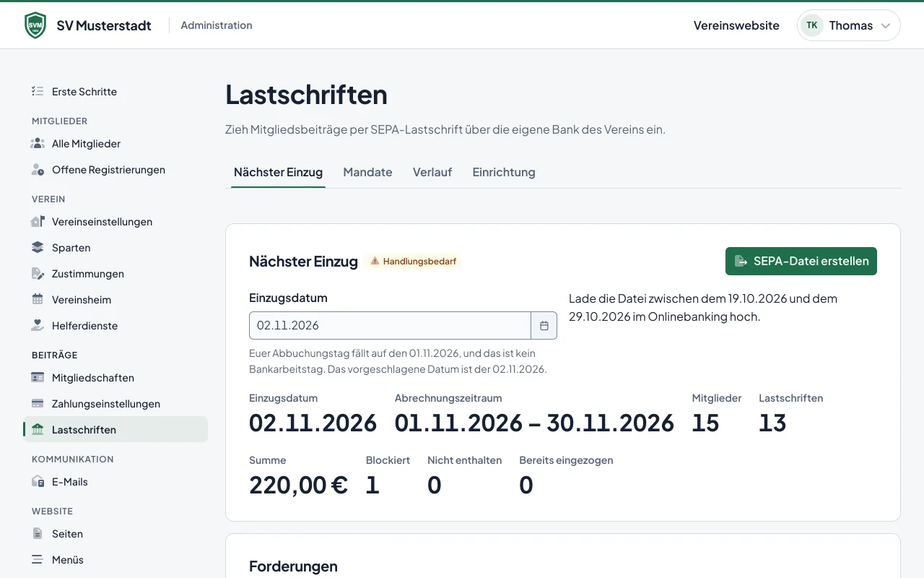
Task: Click the Seiten document icon
Action: [38, 534]
